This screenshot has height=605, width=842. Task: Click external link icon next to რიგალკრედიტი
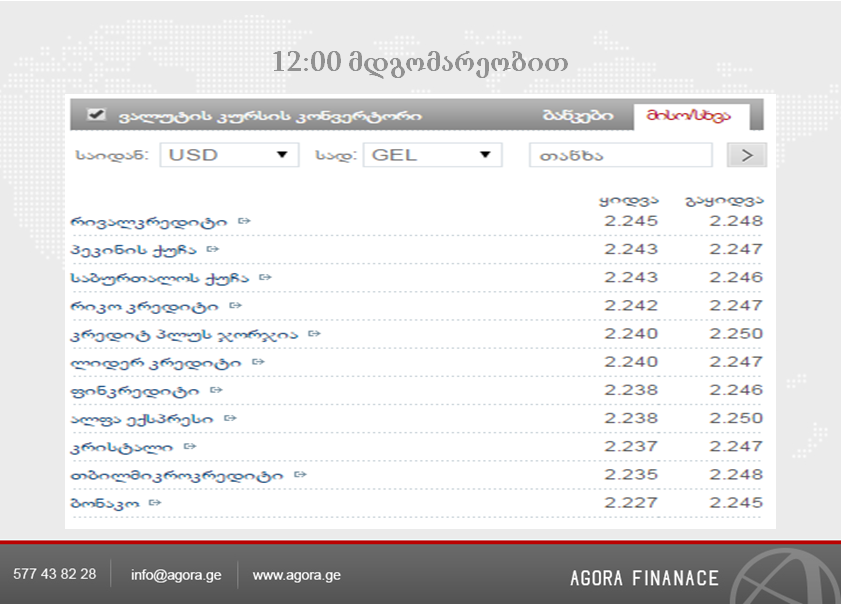tap(244, 221)
